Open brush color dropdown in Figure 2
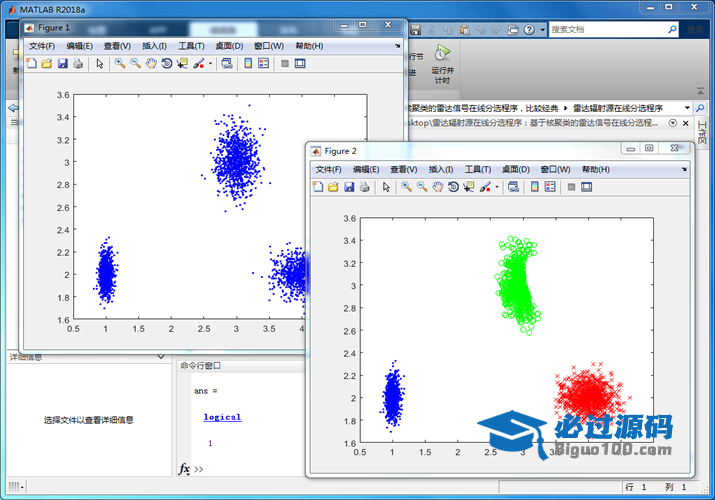715x500 pixels. [x=497, y=187]
